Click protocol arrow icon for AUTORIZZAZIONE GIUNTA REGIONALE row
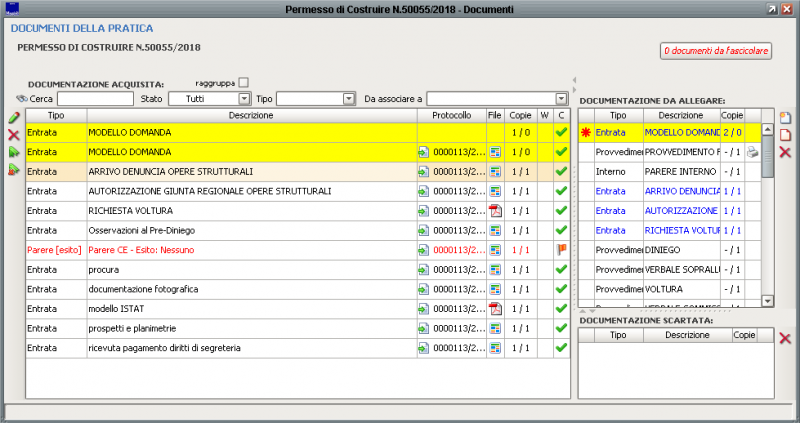The width and height of the screenshot is (800, 423). click(x=423, y=191)
